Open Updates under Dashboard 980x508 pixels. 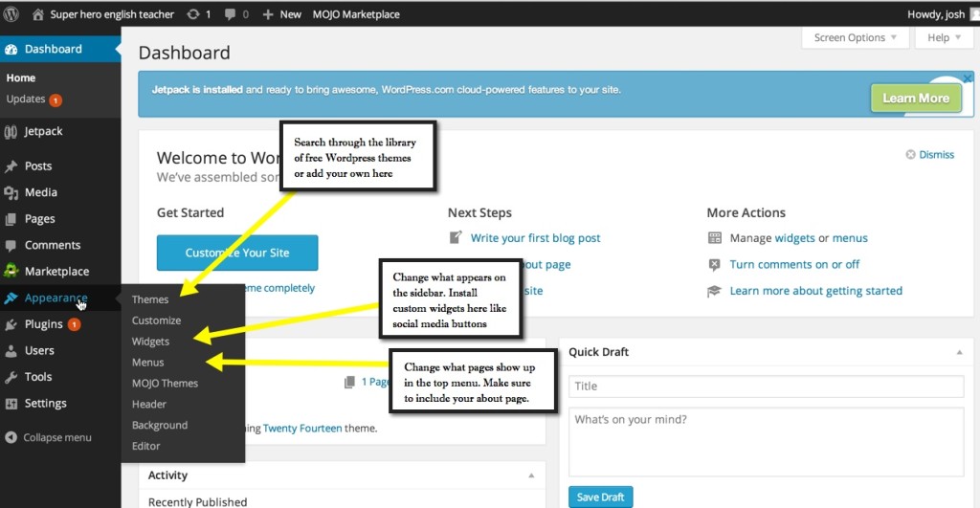tap(26, 99)
